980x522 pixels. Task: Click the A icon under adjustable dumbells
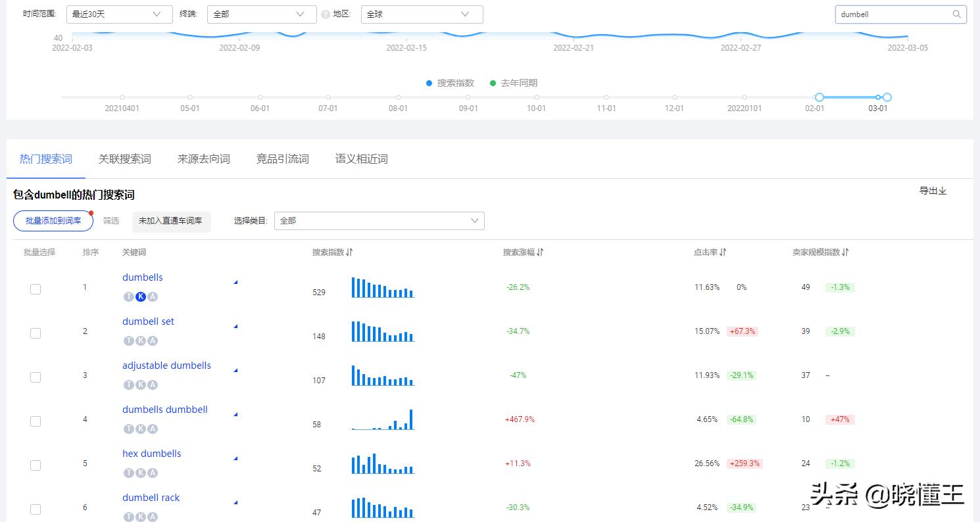point(152,385)
